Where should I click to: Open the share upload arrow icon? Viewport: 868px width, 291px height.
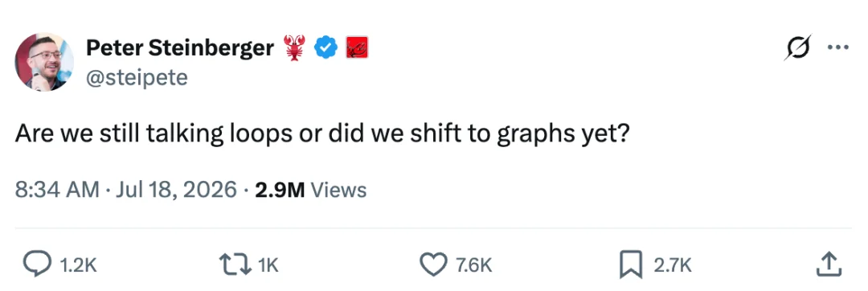click(829, 264)
